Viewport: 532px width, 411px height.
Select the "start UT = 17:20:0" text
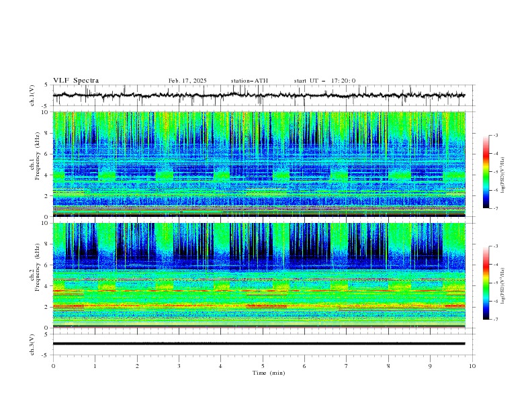[x=324, y=81]
